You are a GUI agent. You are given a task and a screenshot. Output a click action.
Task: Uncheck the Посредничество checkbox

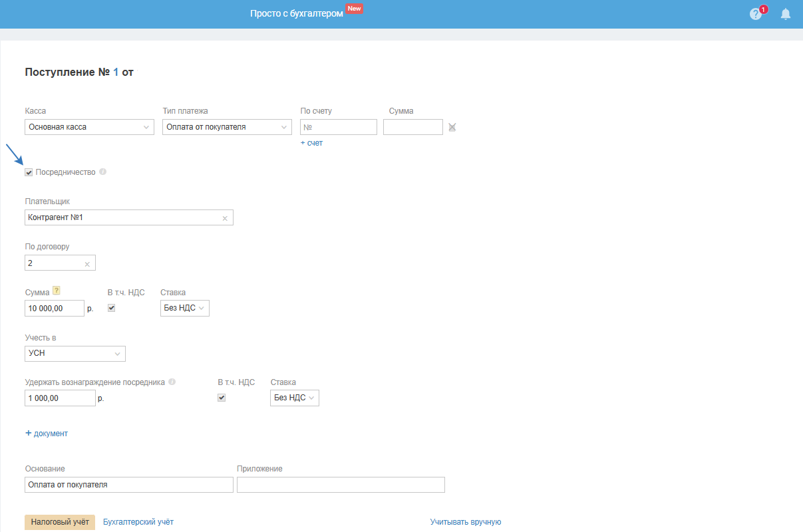click(x=29, y=172)
